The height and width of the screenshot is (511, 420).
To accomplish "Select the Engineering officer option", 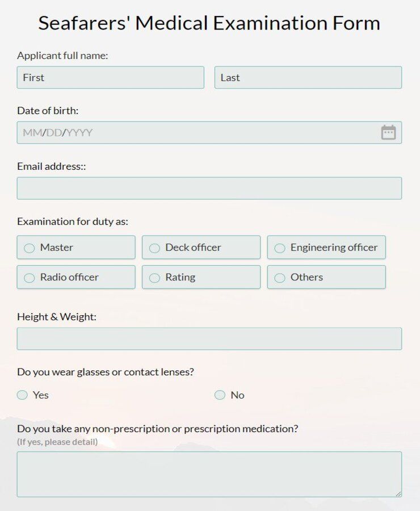I will point(279,247).
